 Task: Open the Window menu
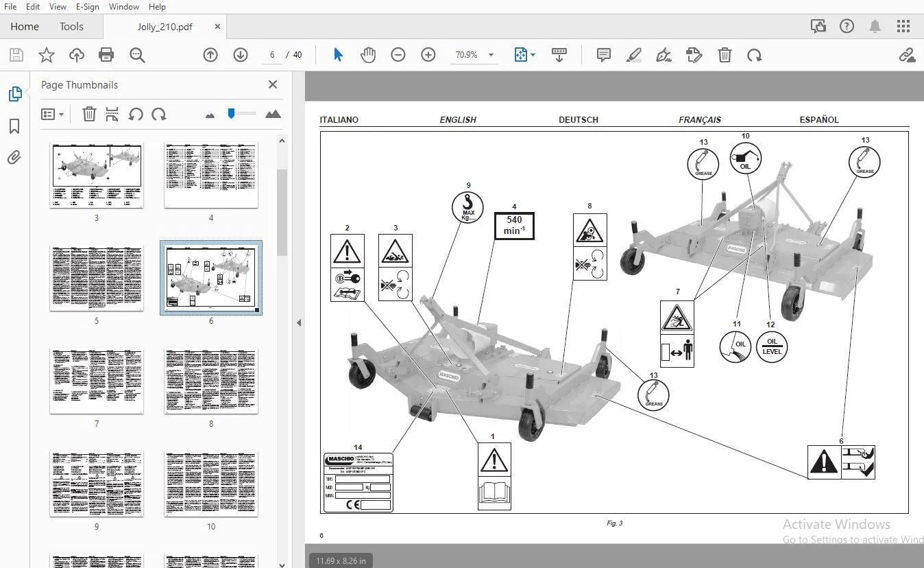[124, 6]
